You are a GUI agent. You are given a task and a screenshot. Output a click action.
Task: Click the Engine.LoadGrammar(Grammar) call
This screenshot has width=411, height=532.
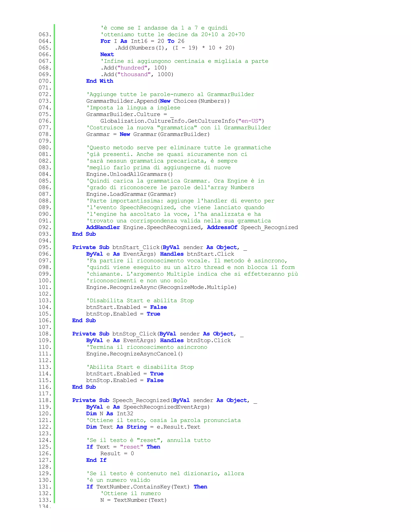pyautogui.click(x=131, y=194)
